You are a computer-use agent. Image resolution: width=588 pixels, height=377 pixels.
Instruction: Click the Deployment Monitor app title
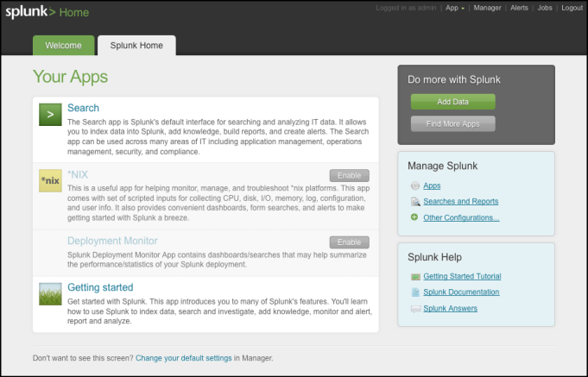[x=112, y=241]
